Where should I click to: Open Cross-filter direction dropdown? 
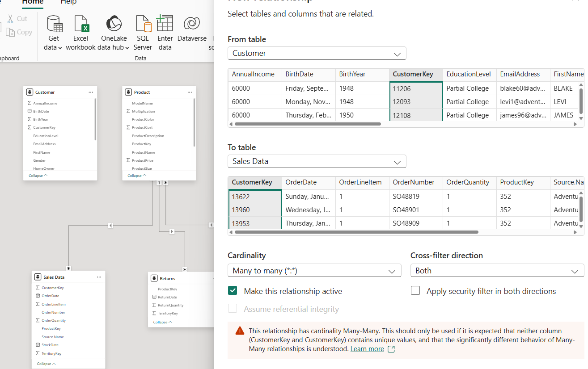point(497,271)
